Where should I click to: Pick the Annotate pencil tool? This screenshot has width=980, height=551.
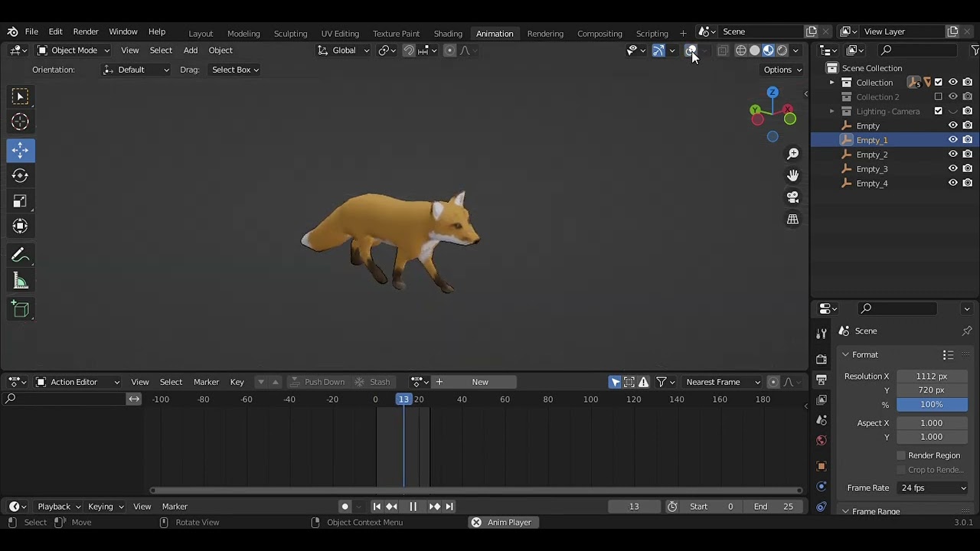point(20,255)
